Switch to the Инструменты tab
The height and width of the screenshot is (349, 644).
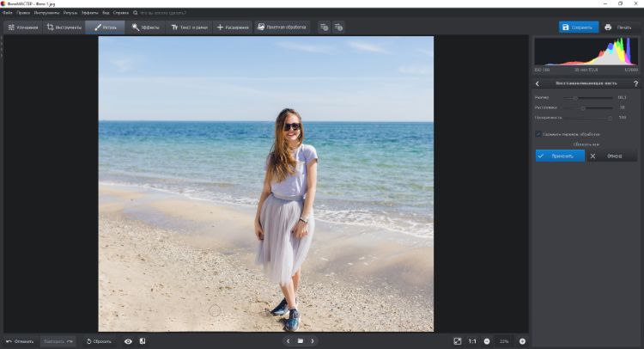pos(64,28)
